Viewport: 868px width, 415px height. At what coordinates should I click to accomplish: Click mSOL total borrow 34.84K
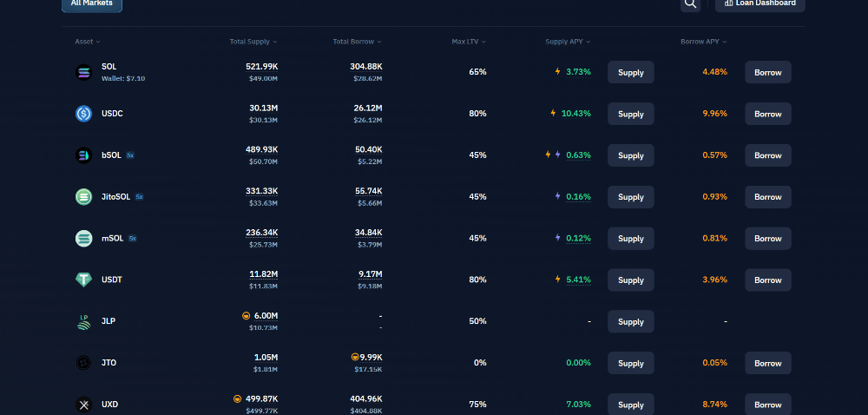tap(369, 233)
